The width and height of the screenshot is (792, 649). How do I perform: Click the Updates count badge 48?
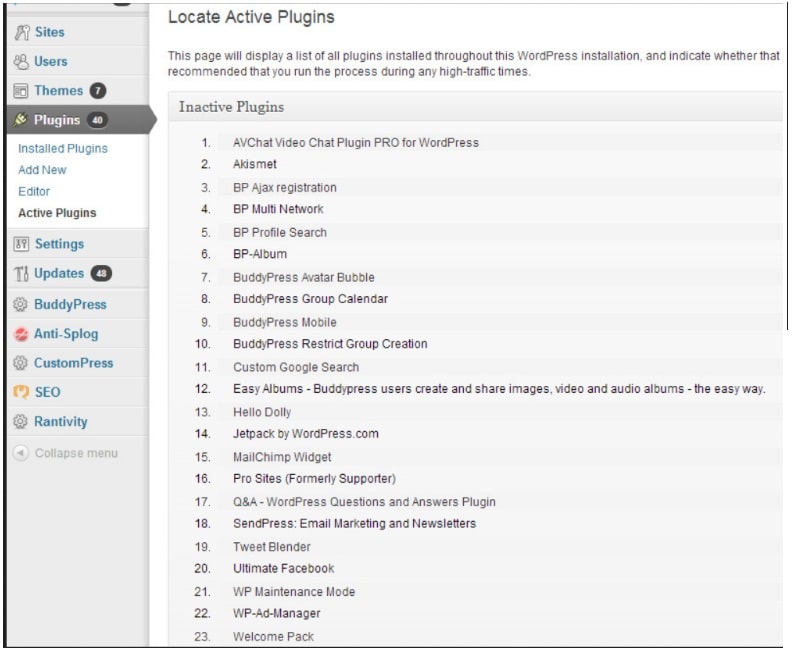click(x=102, y=274)
